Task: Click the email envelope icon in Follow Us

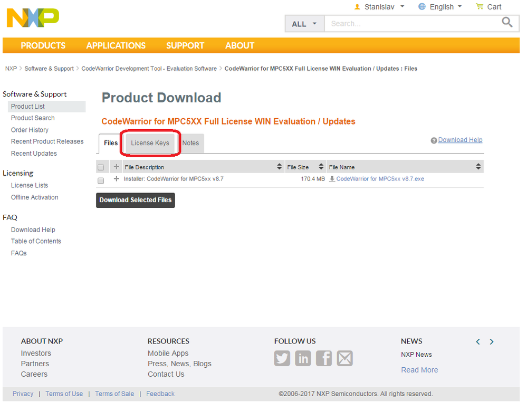Action: coord(345,358)
